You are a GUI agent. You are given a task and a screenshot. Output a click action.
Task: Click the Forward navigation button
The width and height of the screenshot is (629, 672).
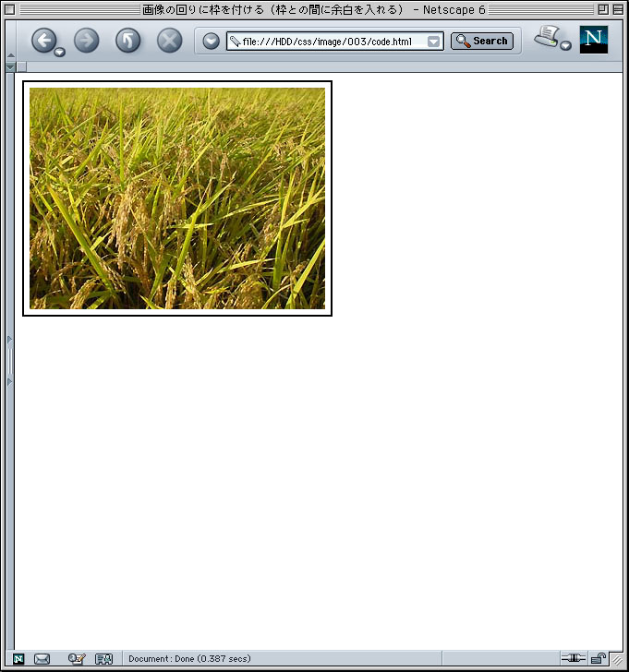pyautogui.click(x=86, y=41)
